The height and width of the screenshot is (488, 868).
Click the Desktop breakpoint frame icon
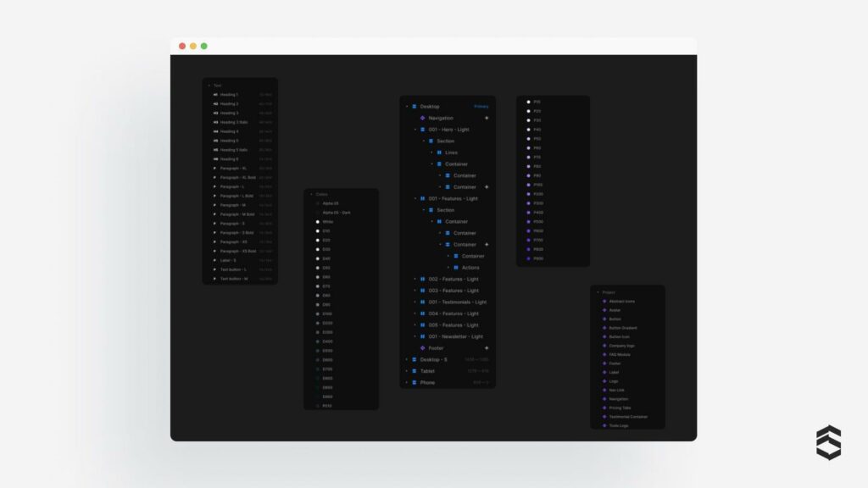coord(414,106)
